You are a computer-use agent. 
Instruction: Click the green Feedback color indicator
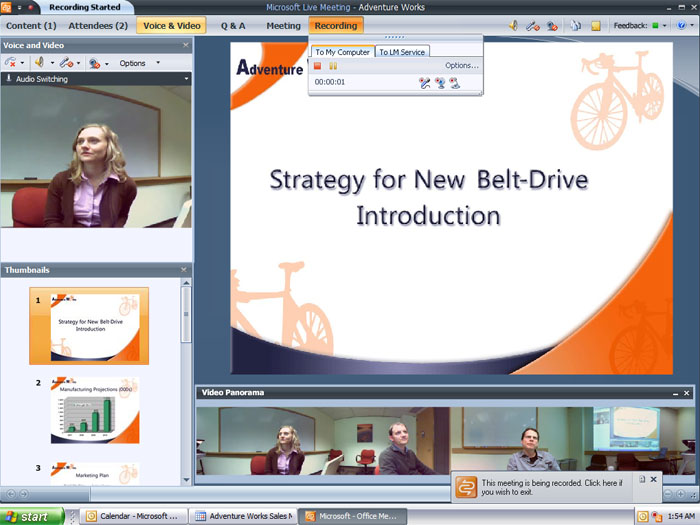click(655, 26)
